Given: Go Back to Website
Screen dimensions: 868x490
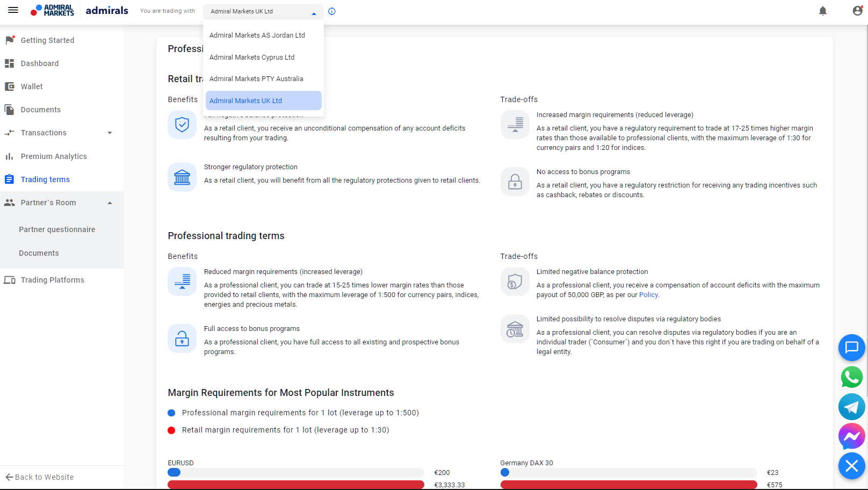Looking at the screenshot, I should 40,477.
